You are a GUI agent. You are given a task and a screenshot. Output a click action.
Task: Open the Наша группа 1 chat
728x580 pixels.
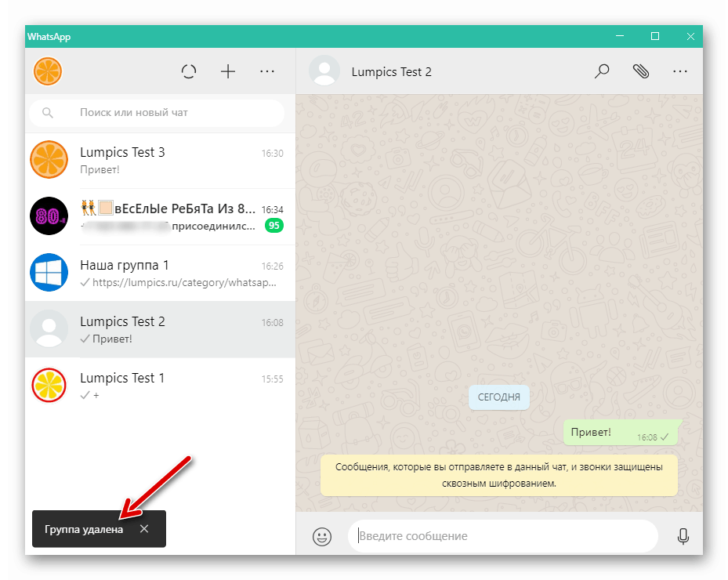[157, 274]
